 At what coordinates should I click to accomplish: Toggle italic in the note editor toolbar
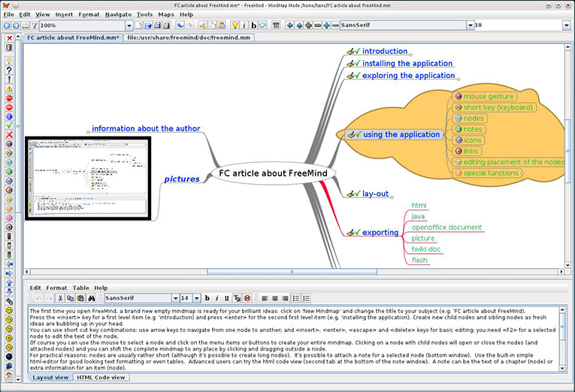click(216, 298)
